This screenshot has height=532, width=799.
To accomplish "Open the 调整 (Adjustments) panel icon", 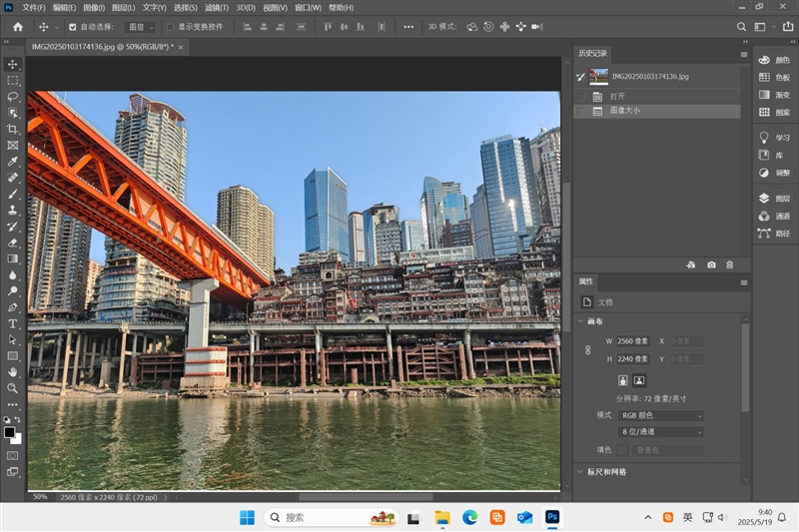I will click(774, 172).
